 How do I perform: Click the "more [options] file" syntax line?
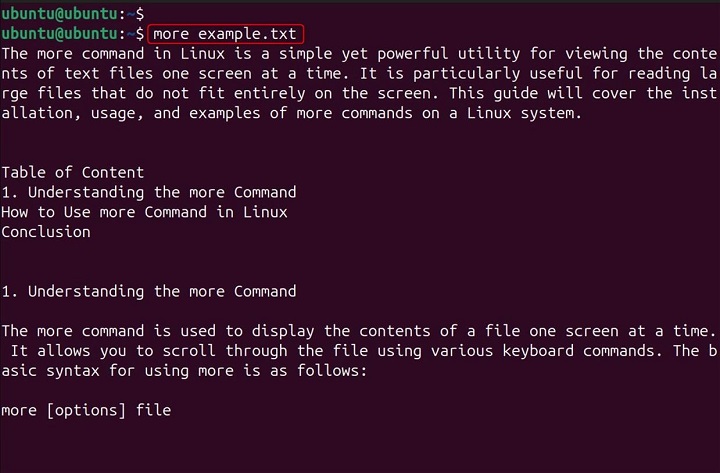[x=86, y=410]
